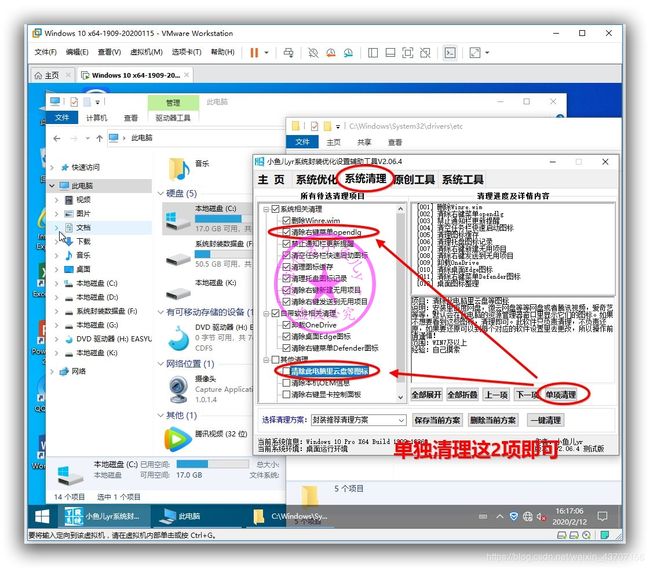Collapse the 其他清理 tree group
This screenshot has height=568, width=650.
coord(266,359)
